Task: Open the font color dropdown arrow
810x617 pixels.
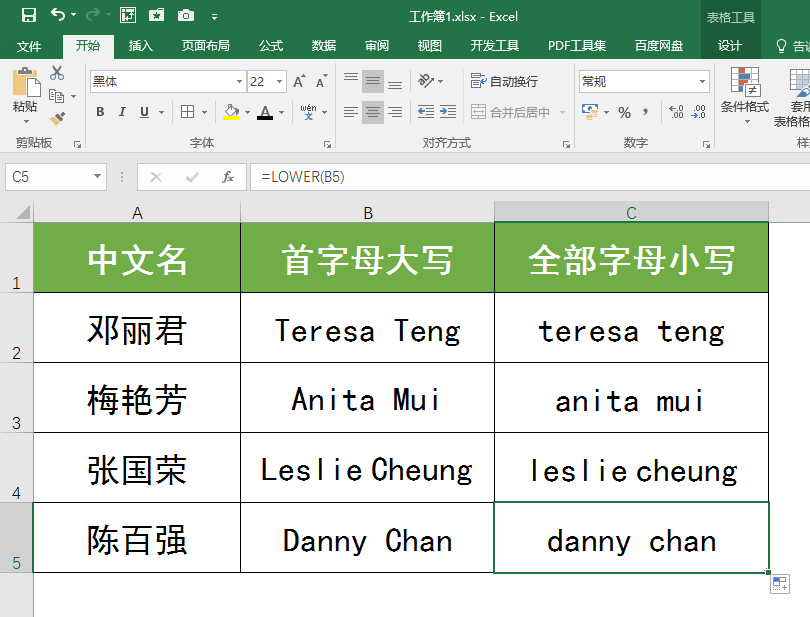Action: pyautogui.click(x=281, y=112)
